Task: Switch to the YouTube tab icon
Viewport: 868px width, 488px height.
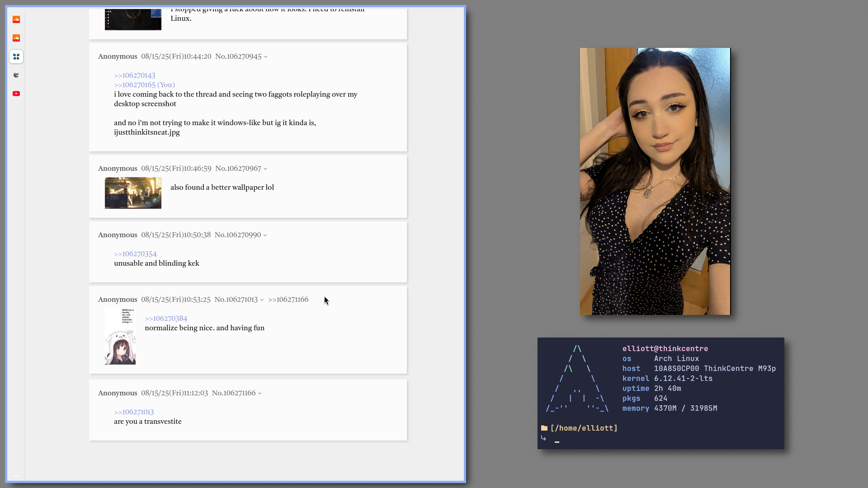Action: [x=16, y=94]
